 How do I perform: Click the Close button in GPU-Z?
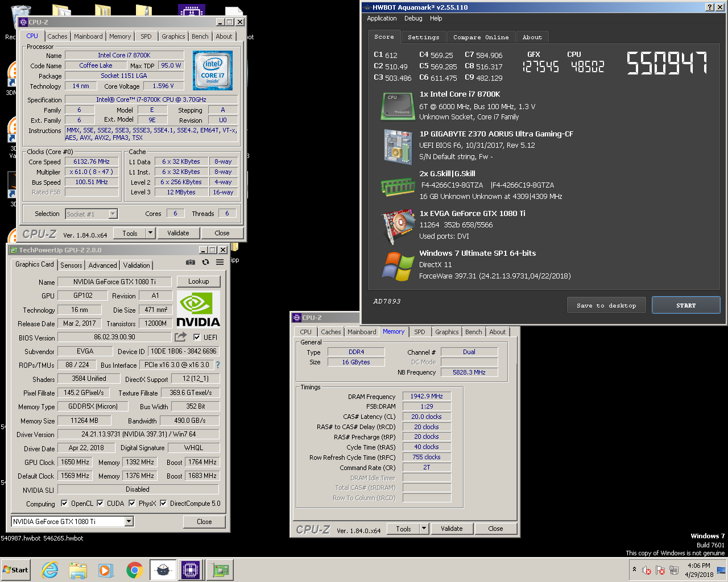[x=204, y=521]
